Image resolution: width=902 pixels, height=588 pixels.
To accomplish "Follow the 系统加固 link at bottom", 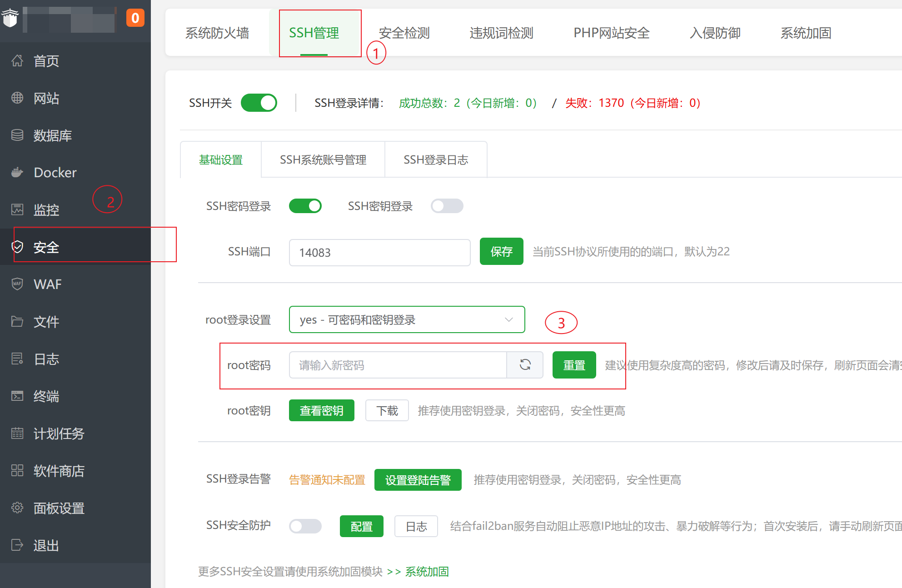I will point(427,571).
